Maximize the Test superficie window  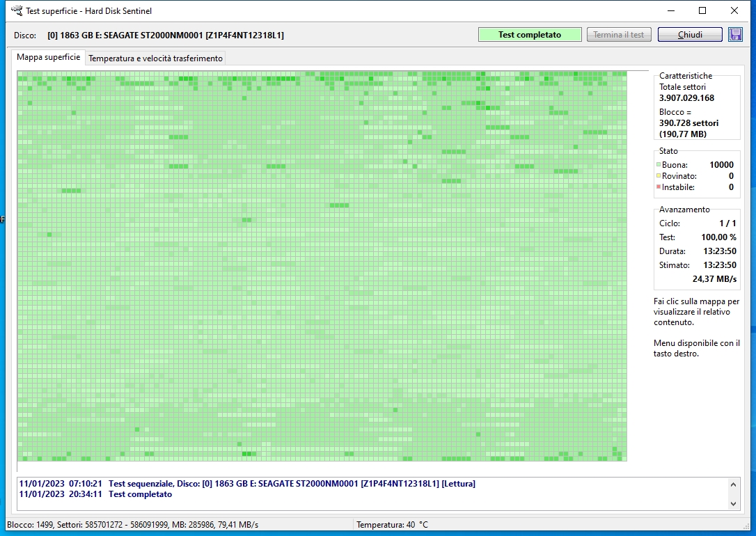(x=702, y=10)
